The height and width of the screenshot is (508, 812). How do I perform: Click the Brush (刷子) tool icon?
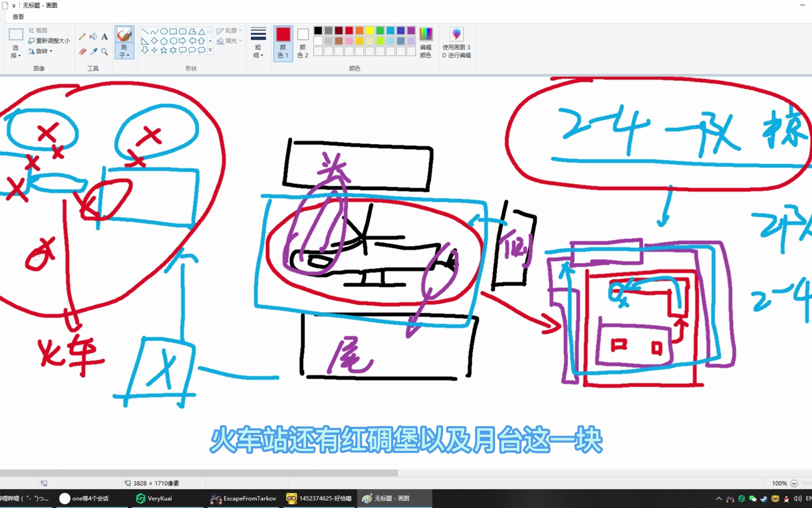(124, 34)
